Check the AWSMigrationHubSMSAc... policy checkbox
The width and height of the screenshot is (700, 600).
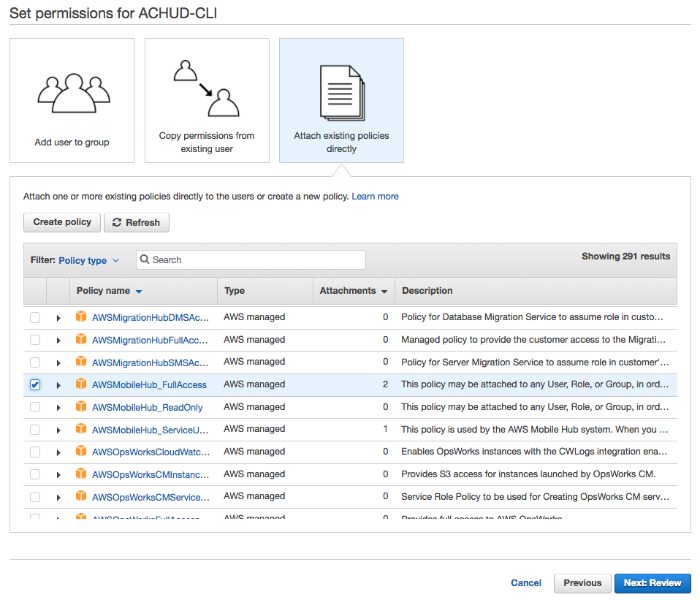coord(35,362)
